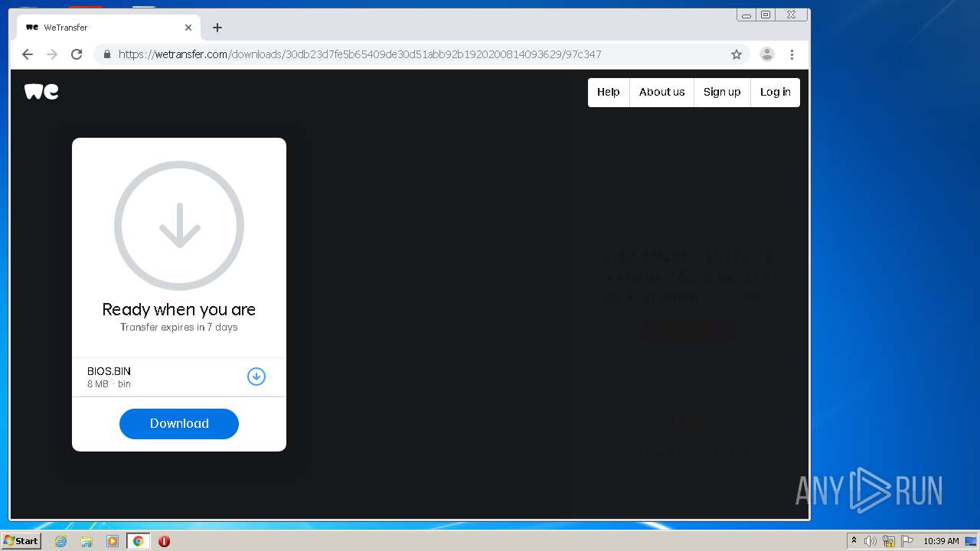Screen dimensions: 980x551
Task: Click the WeTransfer logo
Action: click(41, 91)
